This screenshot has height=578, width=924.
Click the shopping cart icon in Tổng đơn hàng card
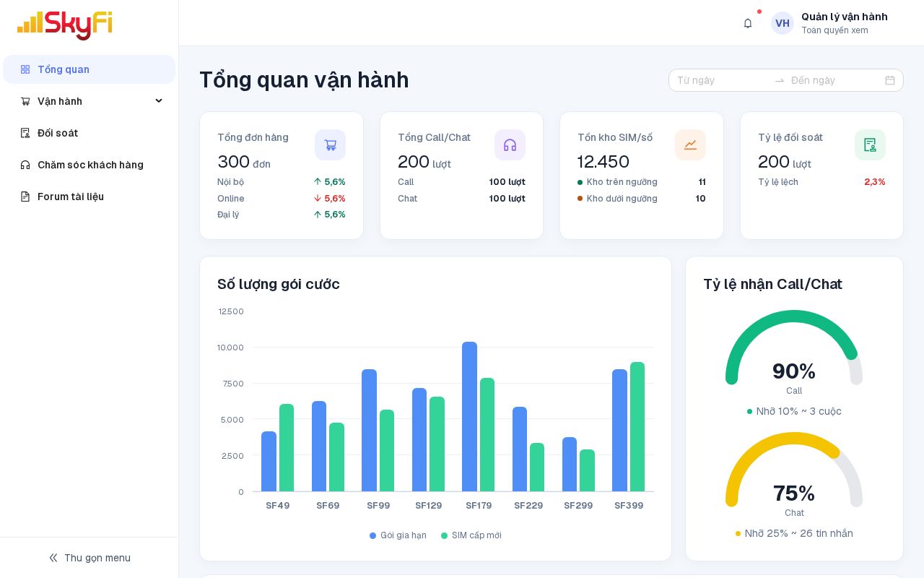point(331,145)
